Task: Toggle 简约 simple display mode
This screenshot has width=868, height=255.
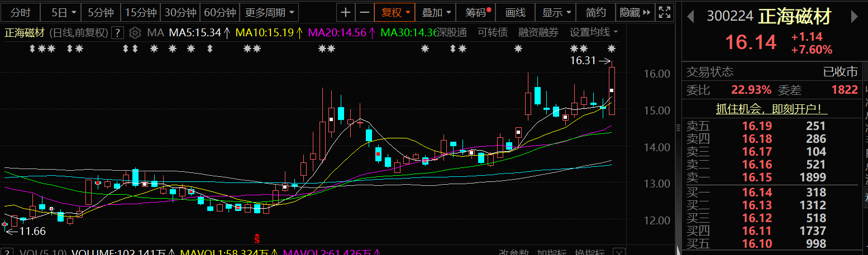Action: (596, 12)
